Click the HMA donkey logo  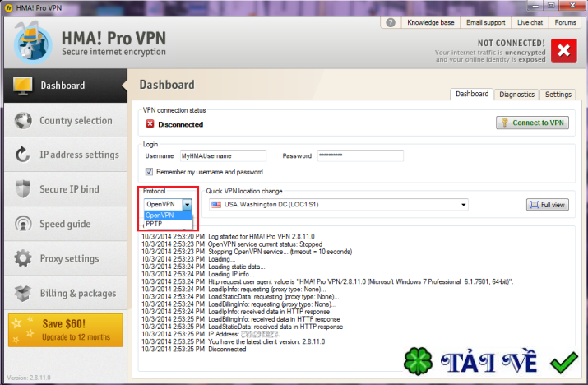pos(33,43)
